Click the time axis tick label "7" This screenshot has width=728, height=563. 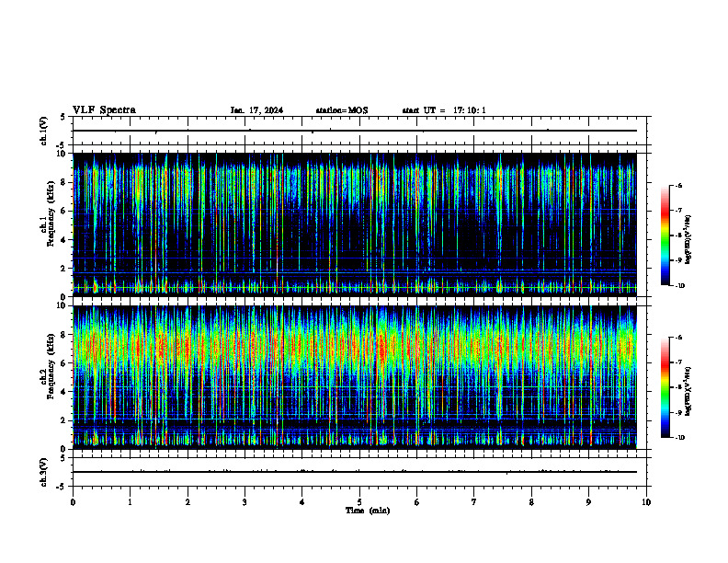click(x=474, y=502)
